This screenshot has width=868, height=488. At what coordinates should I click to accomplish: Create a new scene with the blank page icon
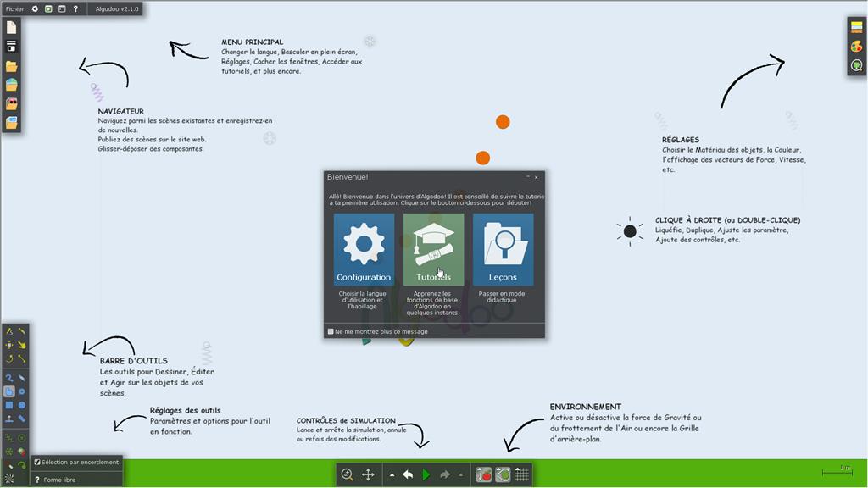point(11,27)
